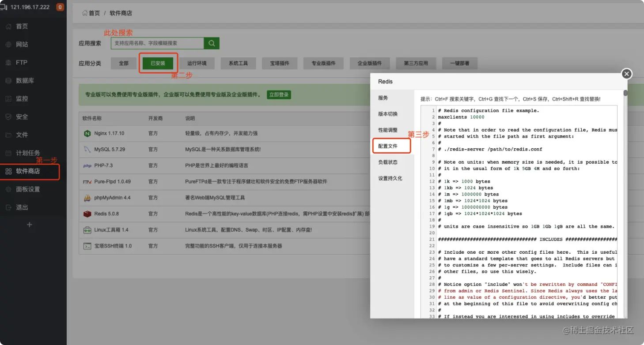
Task: Select the 一键部署 category filter
Action: pyautogui.click(x=459, y=64)
